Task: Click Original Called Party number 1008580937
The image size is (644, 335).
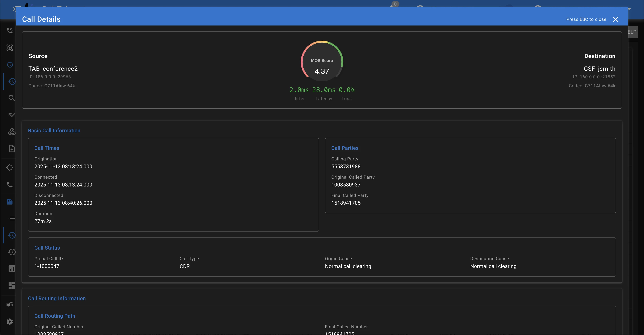Action: (346, 185)
